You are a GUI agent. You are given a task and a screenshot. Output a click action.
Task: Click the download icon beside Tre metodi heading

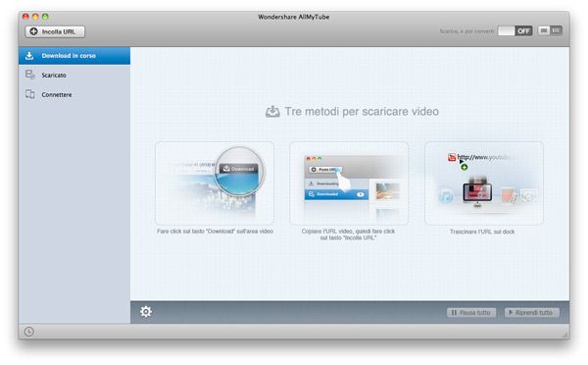pos(272,112)
